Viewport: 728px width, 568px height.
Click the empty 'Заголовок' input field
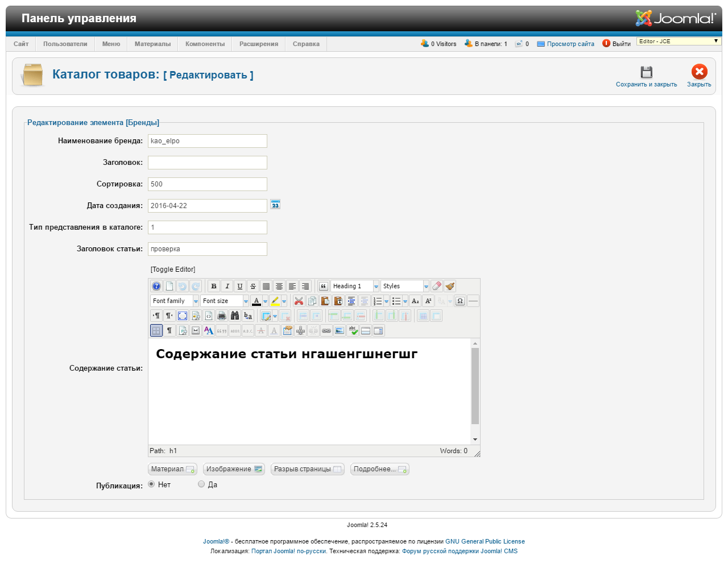[208, 163]
